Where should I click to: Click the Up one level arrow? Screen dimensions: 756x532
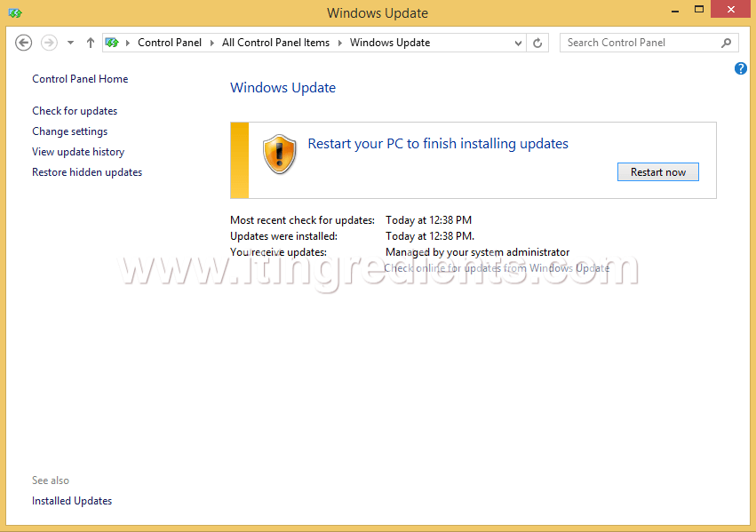pos(90,42)
